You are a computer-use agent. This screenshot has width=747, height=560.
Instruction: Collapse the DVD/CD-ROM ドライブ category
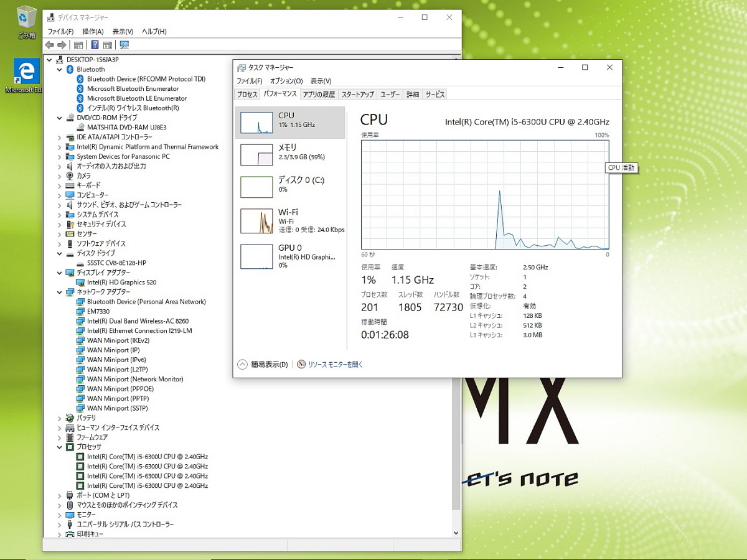point(60,118)
